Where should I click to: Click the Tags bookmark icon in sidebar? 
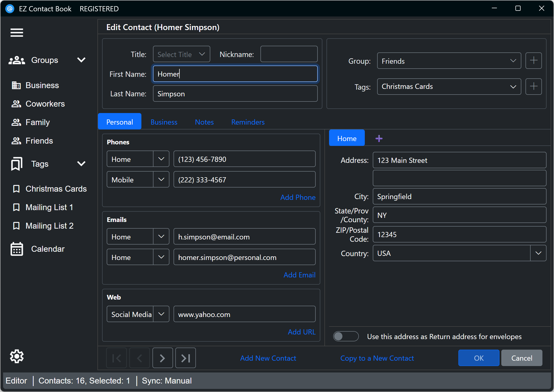pyautogui.click(x=17, y=164)
